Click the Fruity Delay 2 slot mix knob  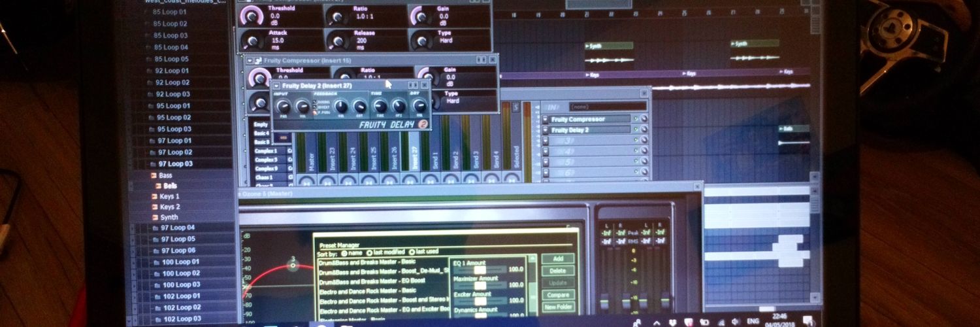point(644,130)
